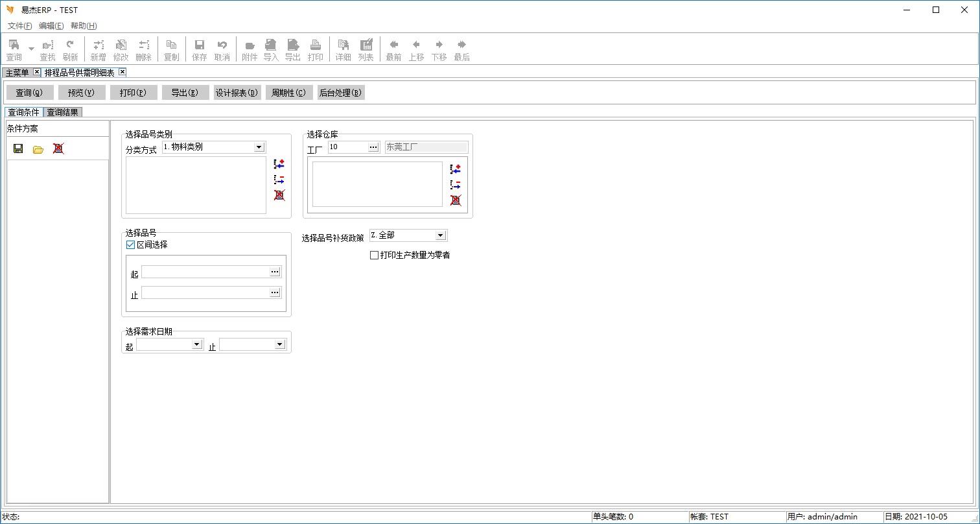This screenshot has width=980, height=524.
Task: Open saved scheme via folder icon
Action: click(x=38, y=149)
